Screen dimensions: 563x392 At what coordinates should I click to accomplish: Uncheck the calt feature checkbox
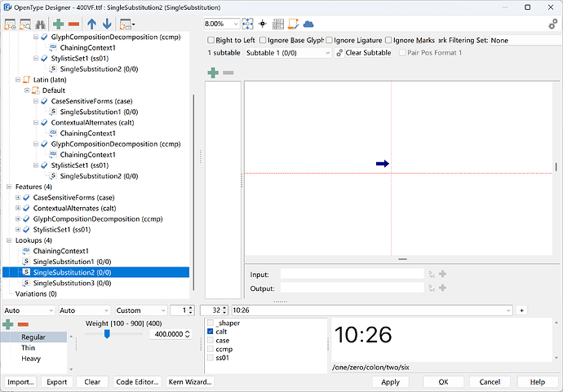(211, 332)
